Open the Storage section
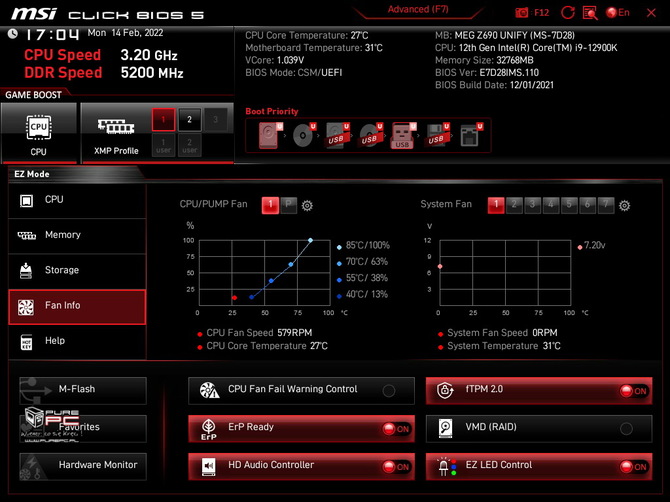This screenshot has height=502, width=670. [77, 270]
